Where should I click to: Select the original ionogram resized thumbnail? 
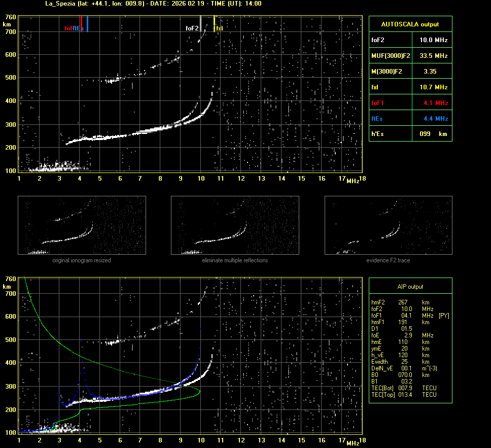click(x=82, y=225)
